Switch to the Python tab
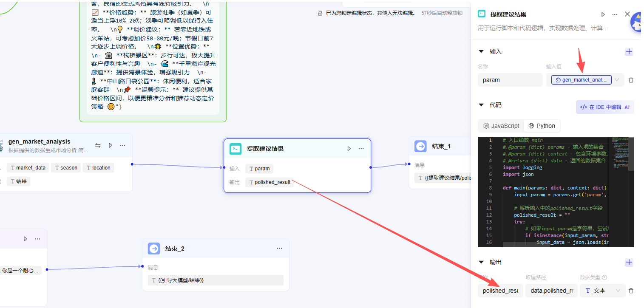 point(542,126)
